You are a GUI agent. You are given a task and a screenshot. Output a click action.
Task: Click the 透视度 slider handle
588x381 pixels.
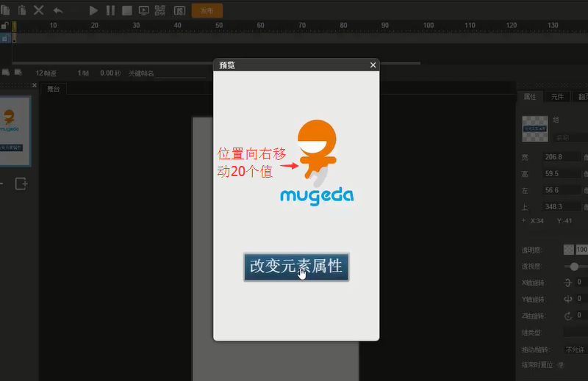[x=574, y=266]
